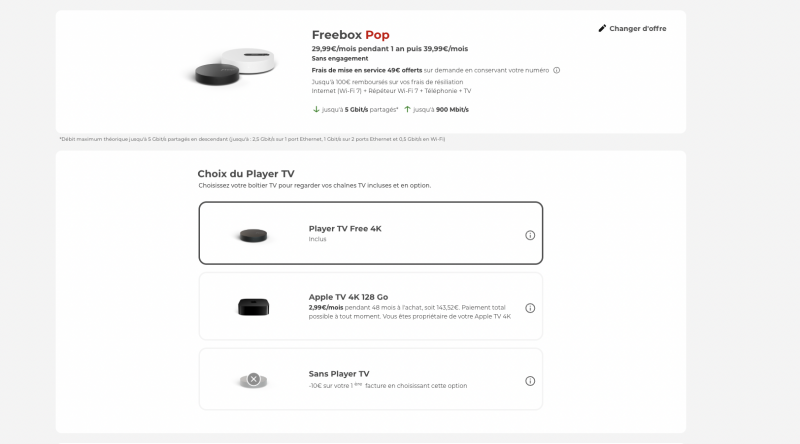Select the 'Player TV Free 4K' title option
The height and width of the screenshot is (444, 800).
345,228
